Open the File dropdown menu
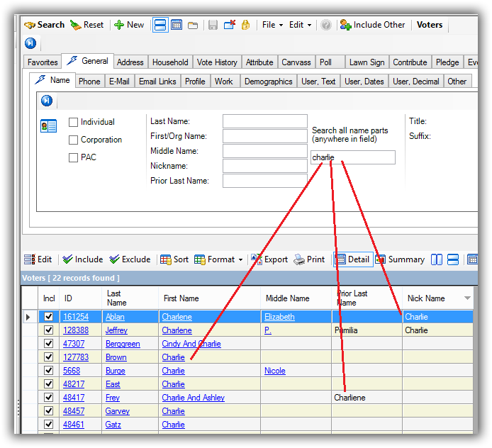 (x=272, y=25)
